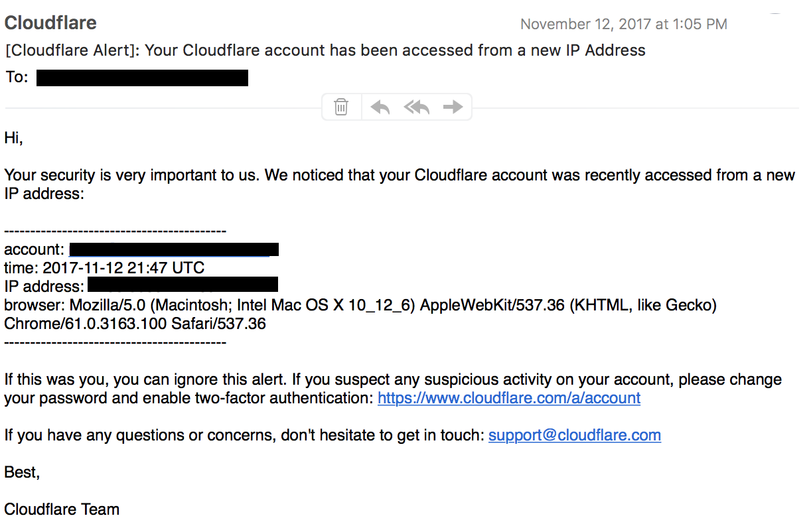This screenshot has height=532, width=811.
Task: Click the time 2017-11-12 21:47 UTC line
Action: tap(104, 268)
